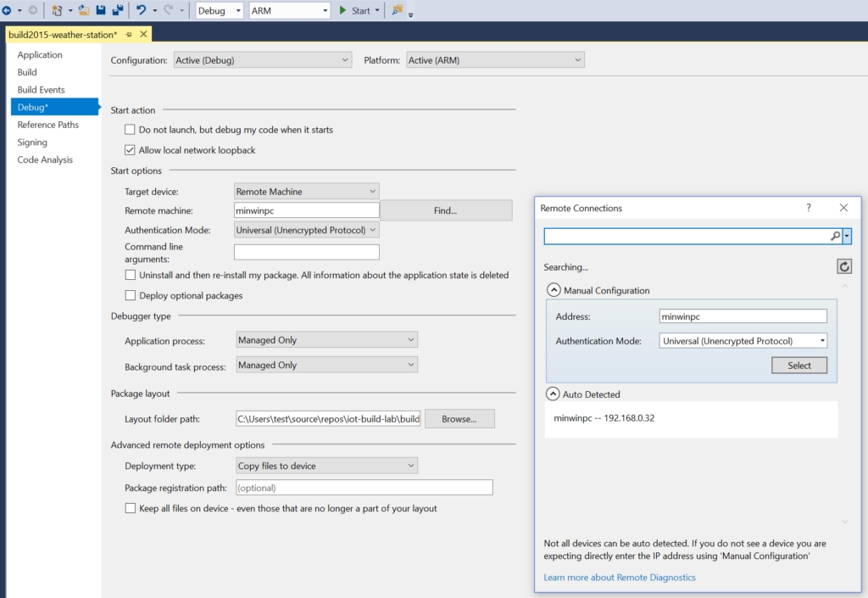
Task: Collapse the Auto Detected section
Action: point(553,394)
